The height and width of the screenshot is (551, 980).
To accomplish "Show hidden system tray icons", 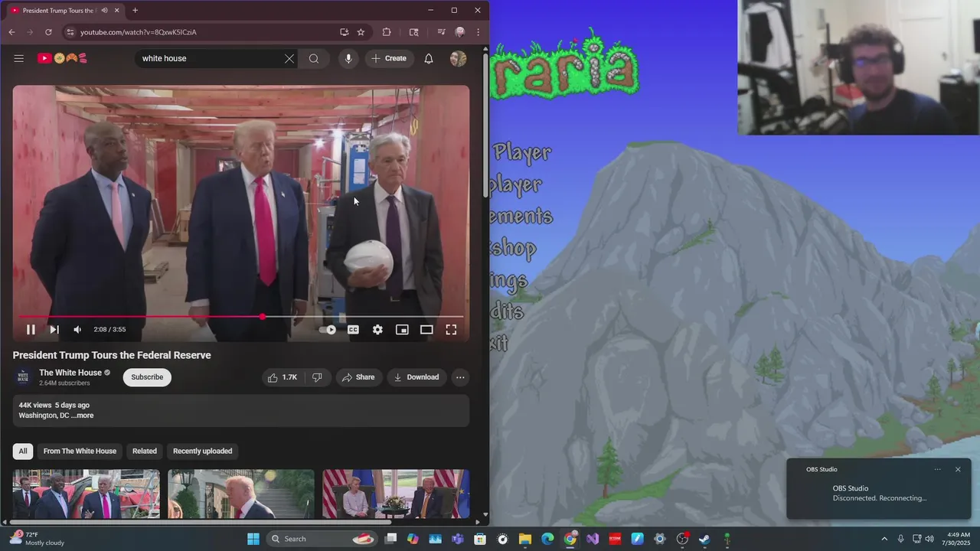I will (884, 539).
